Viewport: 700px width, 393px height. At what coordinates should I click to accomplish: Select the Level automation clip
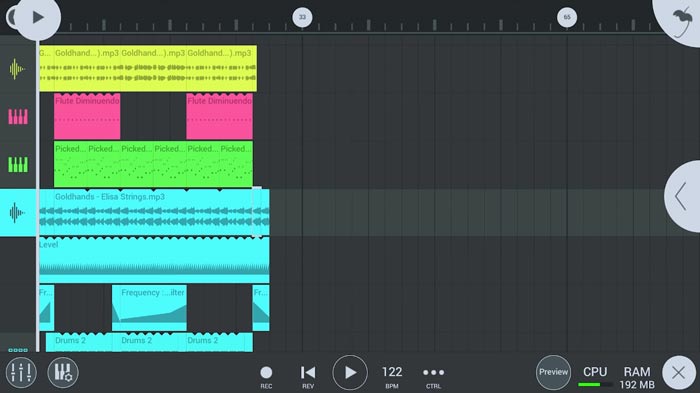(x=154, y=260)
